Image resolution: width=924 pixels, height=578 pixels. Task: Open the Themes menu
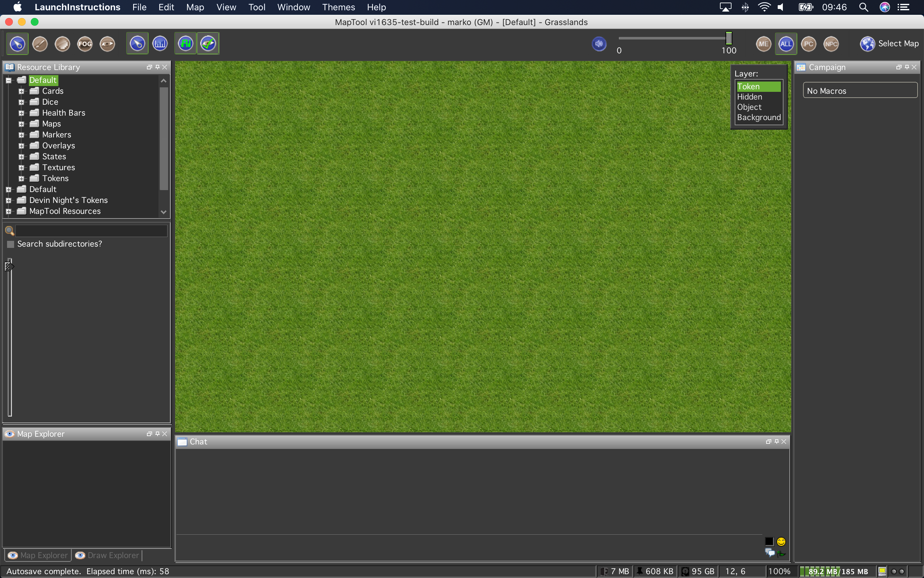point(338,7)
